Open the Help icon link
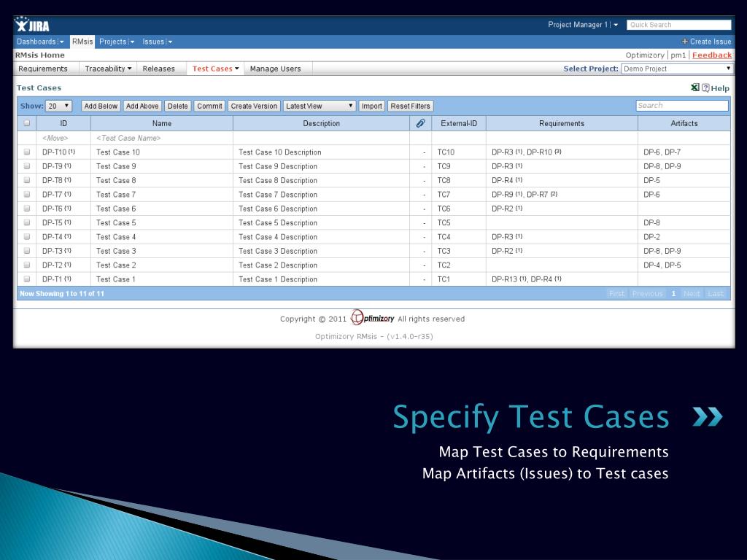This screenshot has height=560, width=747. (x=705, y=88)
